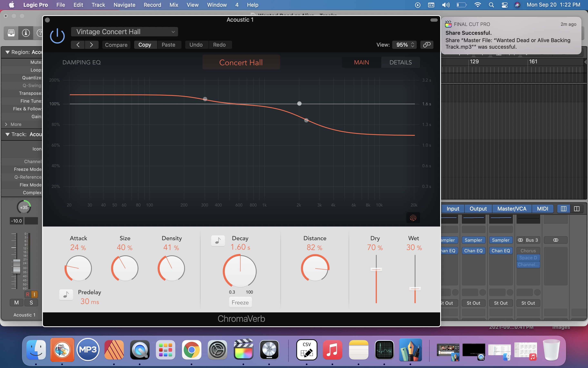Click the Size knob
The width and height of the screenshot is (588, 368).
pyautogui.click(x=125, y=268)
